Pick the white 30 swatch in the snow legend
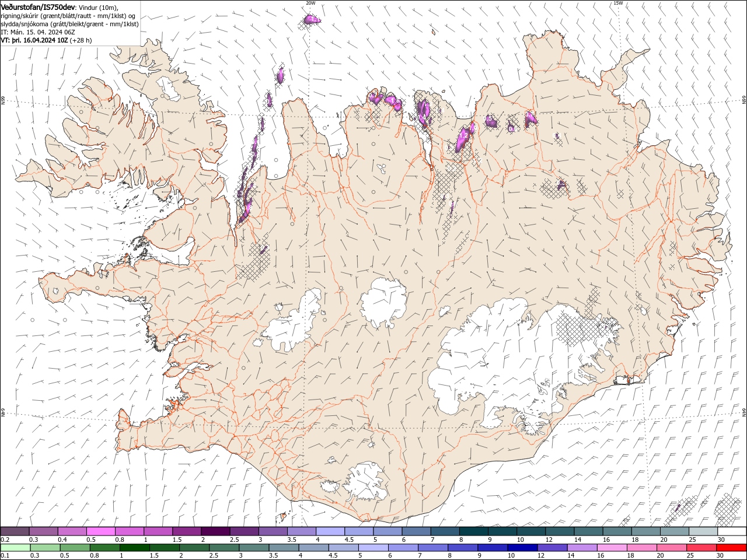 click(x=732, y=531)
